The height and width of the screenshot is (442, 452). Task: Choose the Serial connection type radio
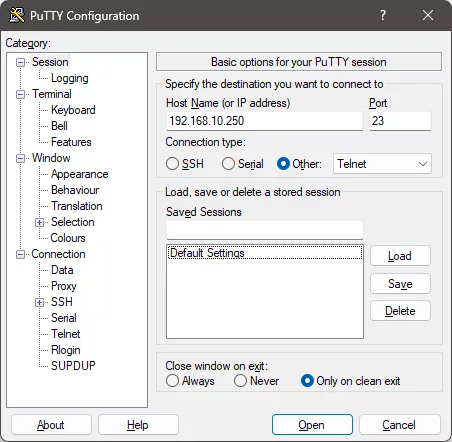point(228,164)
